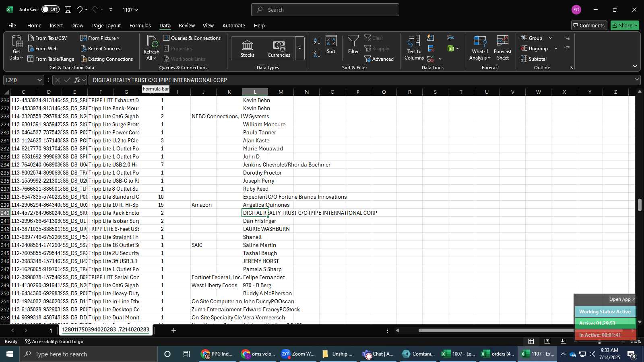The image size is (644, 362).
Task: Open From Picture dropdown
Action: click(100, 38)
